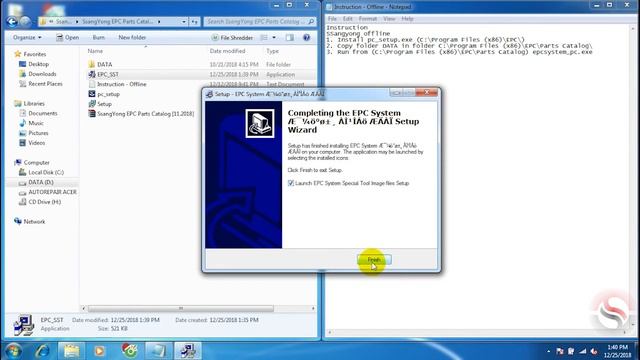Open Network in navigation pane
Viewport: 640px width, 360px height.
coord(34,222)
